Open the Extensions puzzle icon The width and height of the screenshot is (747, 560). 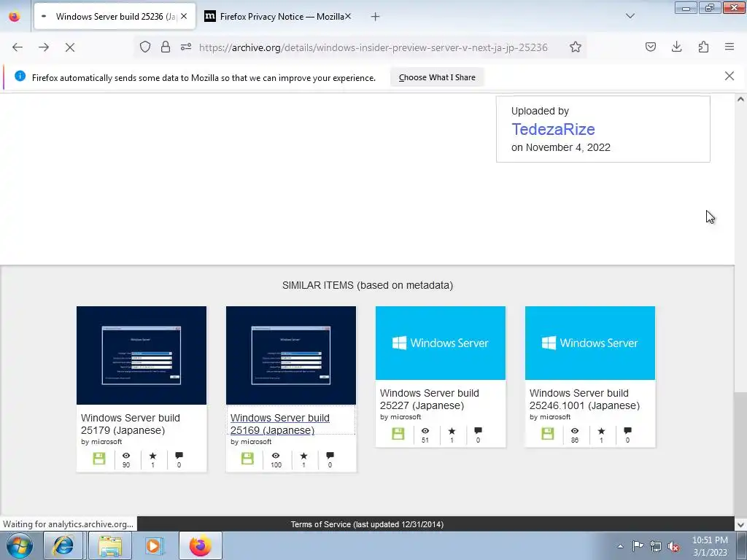pyautogui.click(x=703, y=47)
